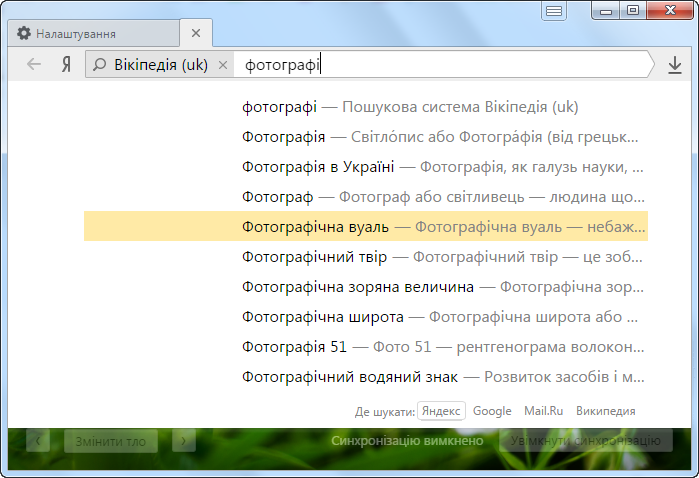699x478 pixels.
Task: Click the 'Змінити тло' button
Action: pos(111,441)
